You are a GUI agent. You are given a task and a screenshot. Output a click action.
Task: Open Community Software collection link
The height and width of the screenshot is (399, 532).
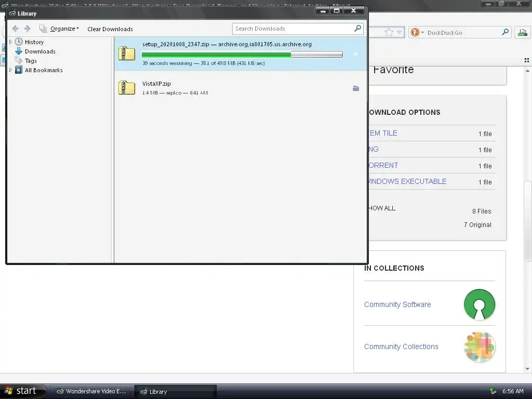397,304
